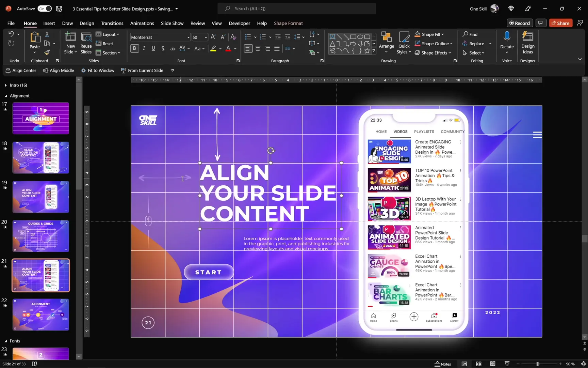The height and width of the screenshot is (368, 588).
Task: Toggle Align Left text alignment
Action: [x=248, y=48]
